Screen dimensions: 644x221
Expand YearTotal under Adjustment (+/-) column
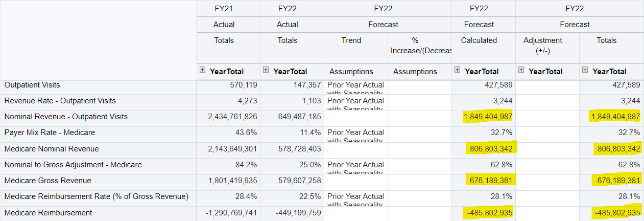pyautogui.click(x=521, y=71)
